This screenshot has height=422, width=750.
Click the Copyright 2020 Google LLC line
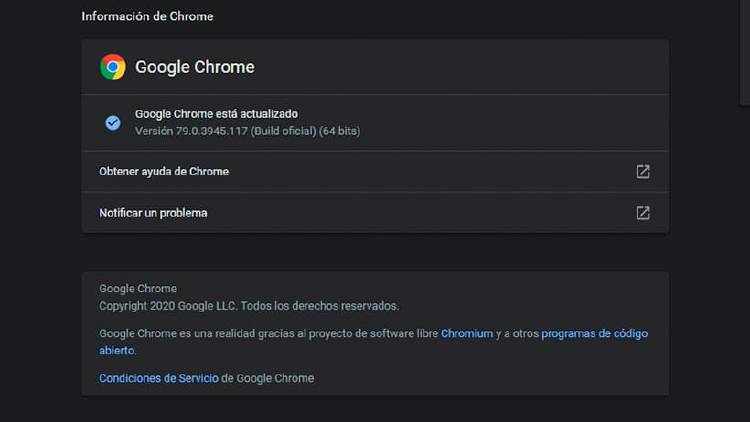248,306
